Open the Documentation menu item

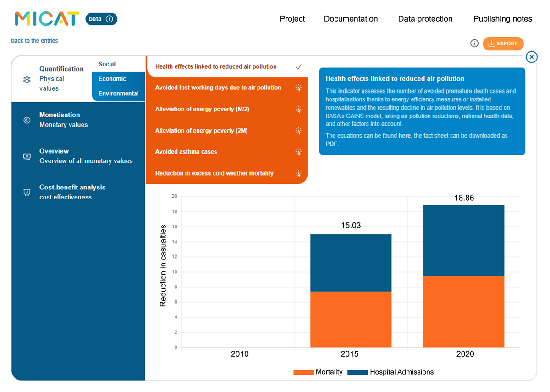click(351, 19)
